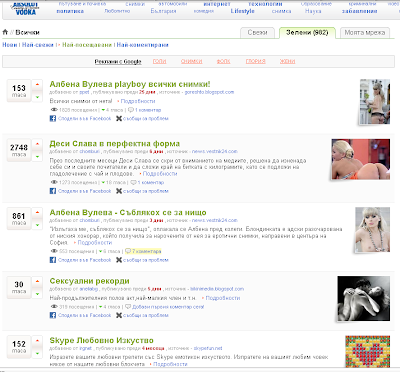Open the политика category
Image resolution: width=400 pixels, height=372 pixels.
point(70,11)
